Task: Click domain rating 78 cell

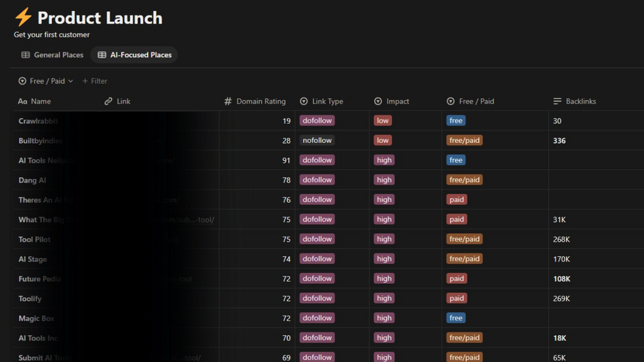Action: click(257, 180)
